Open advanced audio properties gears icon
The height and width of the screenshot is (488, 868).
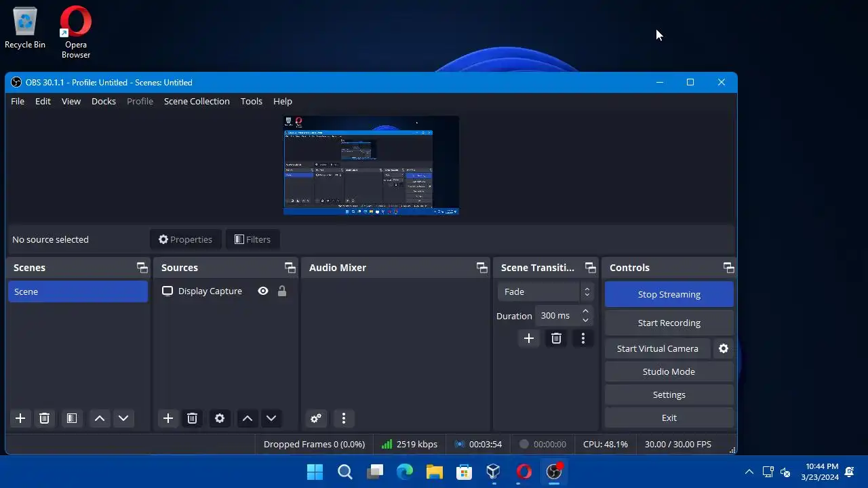pos(316,418)
